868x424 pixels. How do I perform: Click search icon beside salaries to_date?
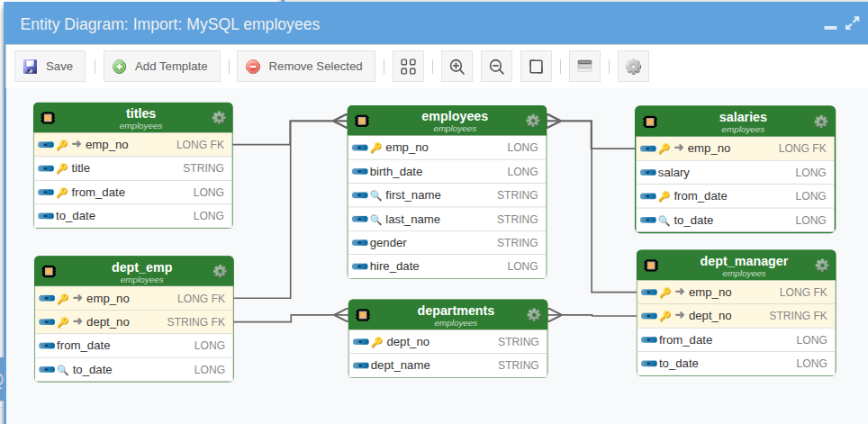click(x=664, y=221)
